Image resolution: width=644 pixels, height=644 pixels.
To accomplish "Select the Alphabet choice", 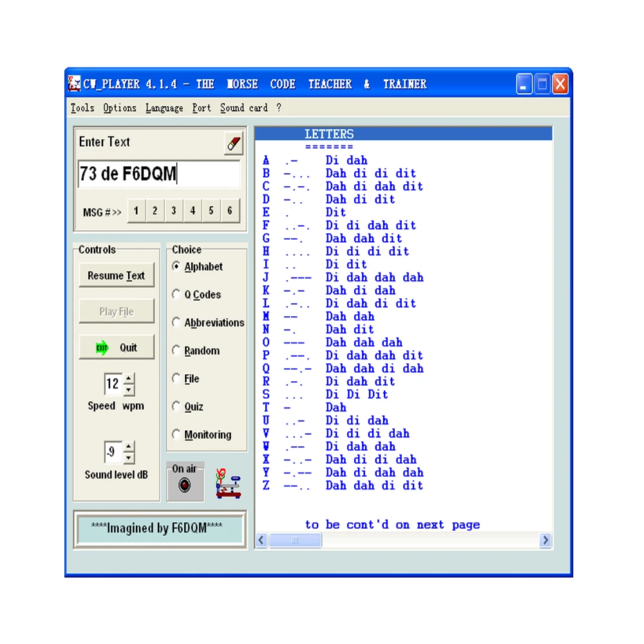I will [176, 267].
